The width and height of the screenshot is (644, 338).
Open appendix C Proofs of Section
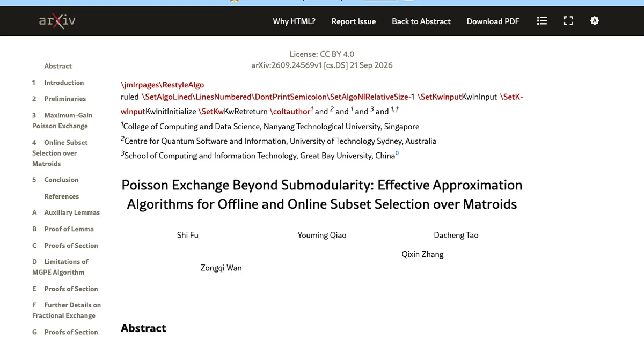pos(65,246)
